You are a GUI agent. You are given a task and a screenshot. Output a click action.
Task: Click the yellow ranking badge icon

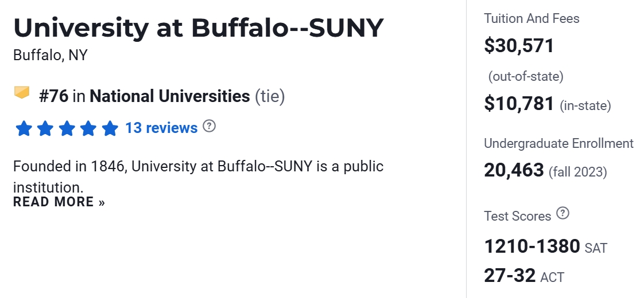[x=22, y=92]
